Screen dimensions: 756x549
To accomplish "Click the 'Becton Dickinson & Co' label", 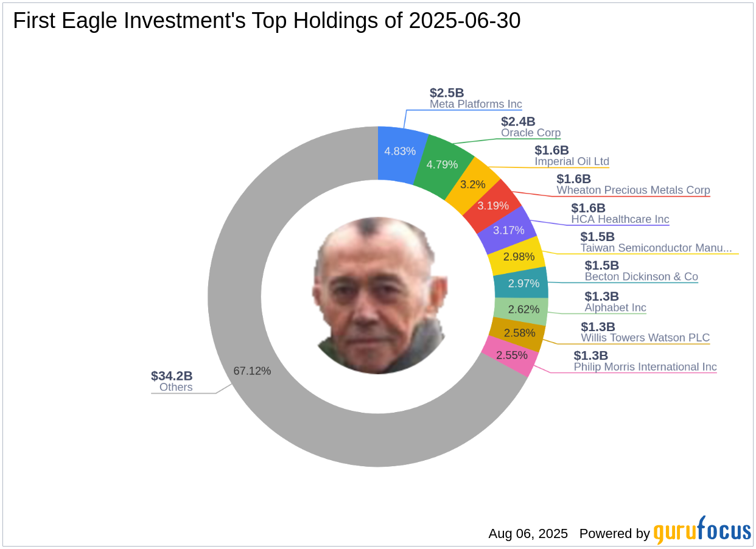I will coord(641,276).
